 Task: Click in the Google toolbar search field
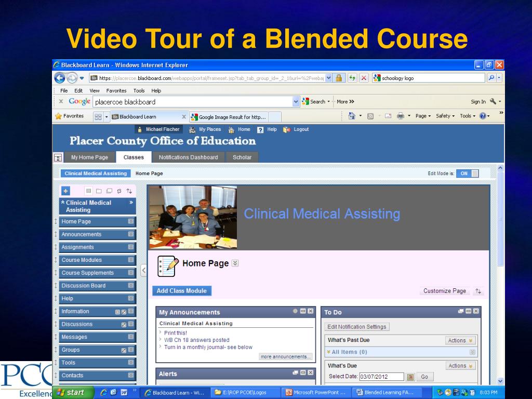[x=192, y=102]
